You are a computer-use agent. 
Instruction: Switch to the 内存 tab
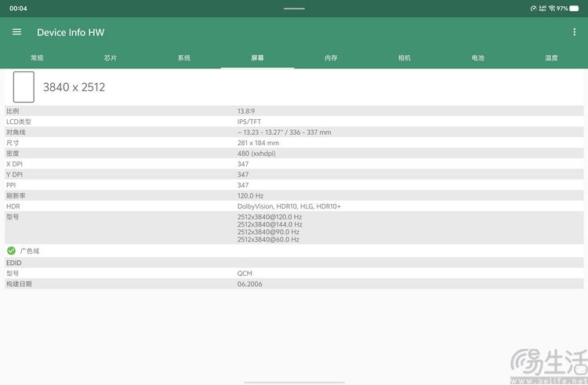[331, 58]
